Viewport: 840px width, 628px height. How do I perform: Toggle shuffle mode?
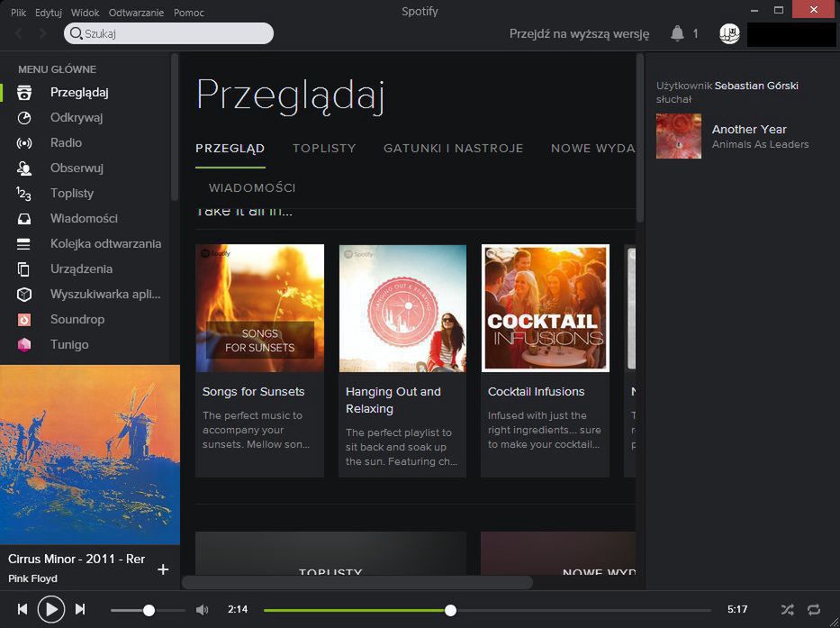(x=787, y=610)
